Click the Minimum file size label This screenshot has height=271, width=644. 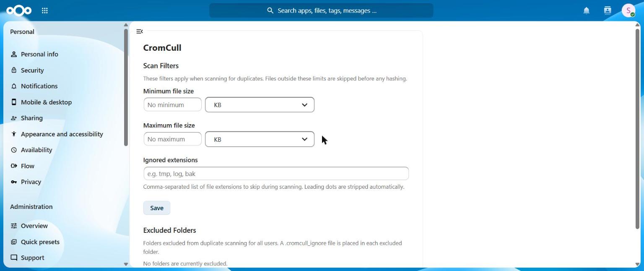(169, 91)
